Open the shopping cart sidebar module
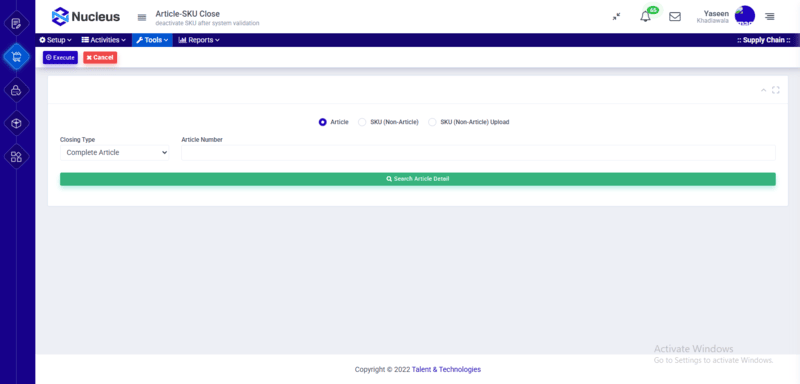 pyautogui.click(x=16, y=57)
